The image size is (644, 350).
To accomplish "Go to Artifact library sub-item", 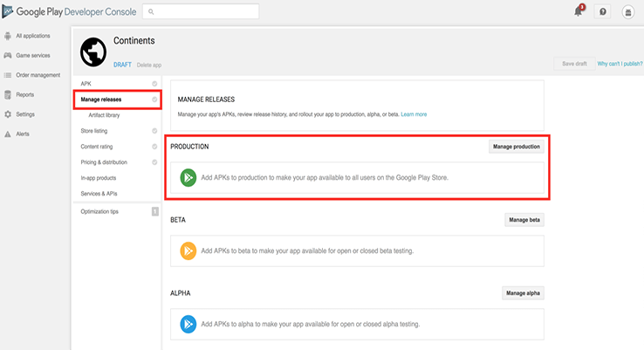I will (x=104, y=115).
